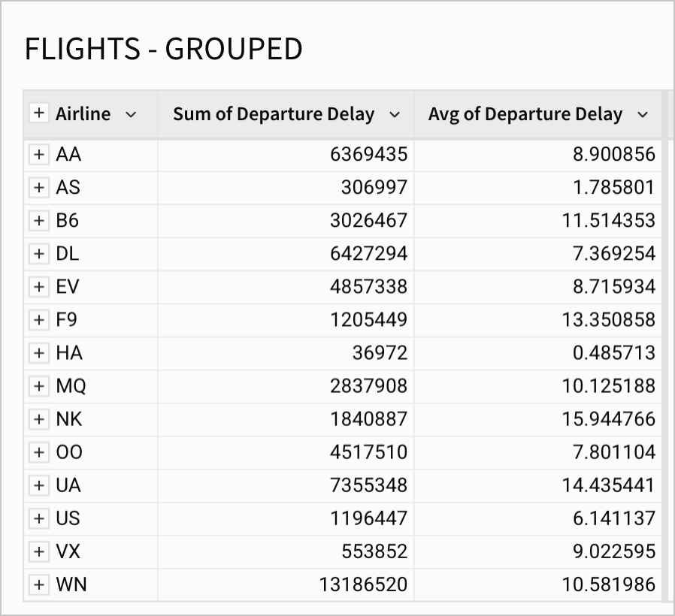Expand the AA airline row
The height and width of the screenshot is (616, 675).
38,155
